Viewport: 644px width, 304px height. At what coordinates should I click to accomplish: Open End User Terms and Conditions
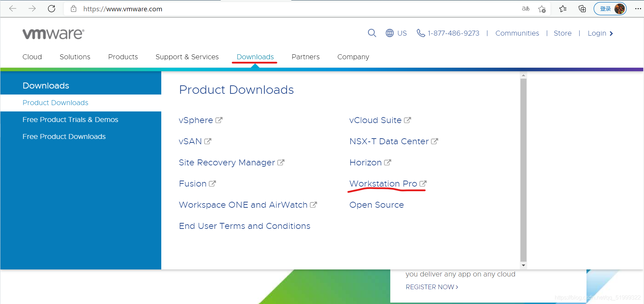pyautogui.click(x=245, y=226)
